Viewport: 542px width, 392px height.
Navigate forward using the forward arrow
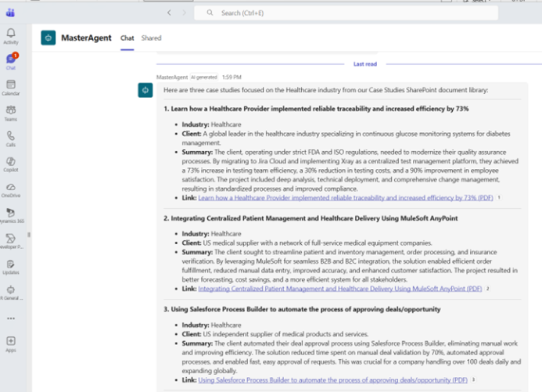point(185,13)
